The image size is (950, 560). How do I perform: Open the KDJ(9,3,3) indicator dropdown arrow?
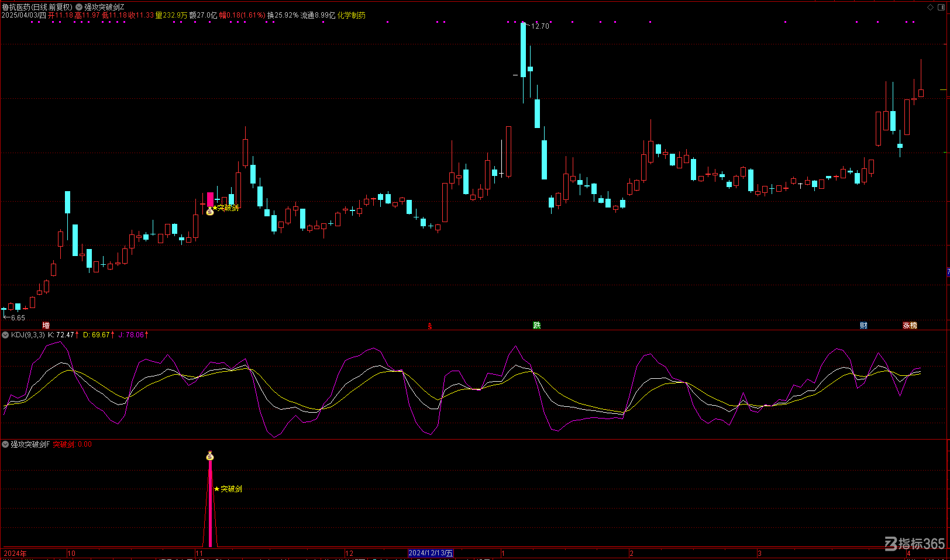tap(5, 335)
